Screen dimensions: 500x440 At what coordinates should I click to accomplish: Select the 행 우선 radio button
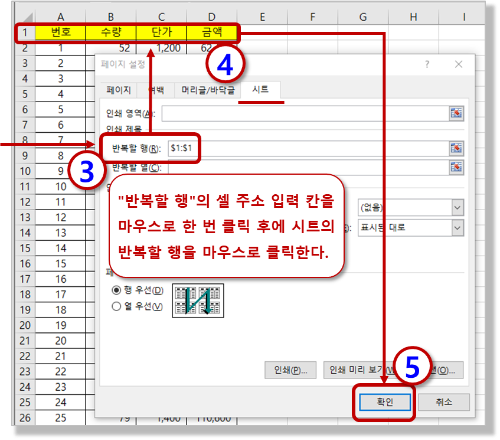[x=116, y=290]
